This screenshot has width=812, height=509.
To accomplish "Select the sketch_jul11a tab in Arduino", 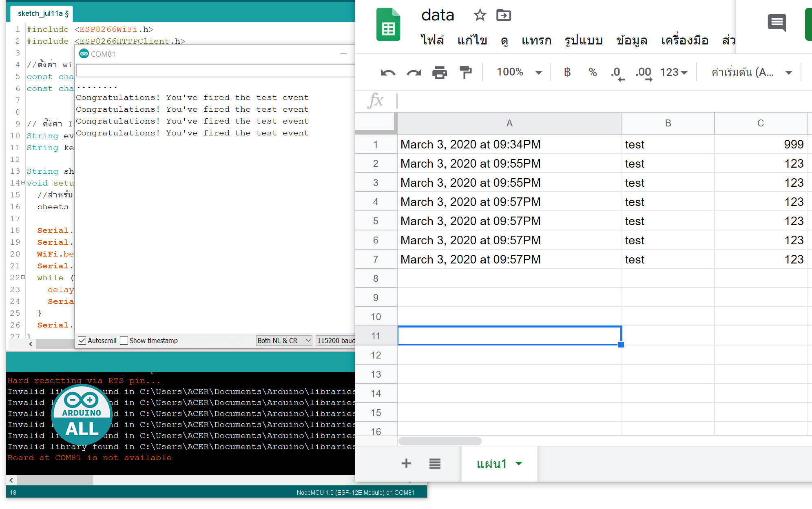I will coord(42,13).
